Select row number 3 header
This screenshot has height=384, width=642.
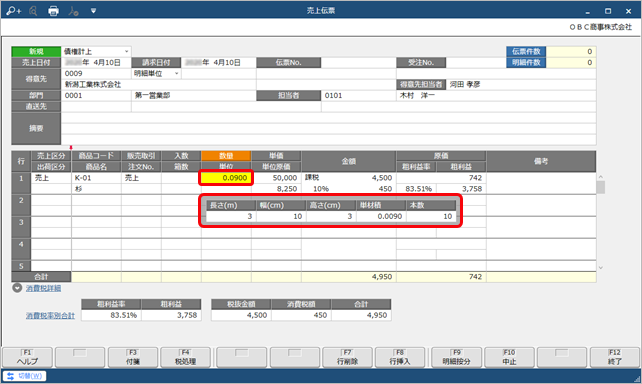21,227
